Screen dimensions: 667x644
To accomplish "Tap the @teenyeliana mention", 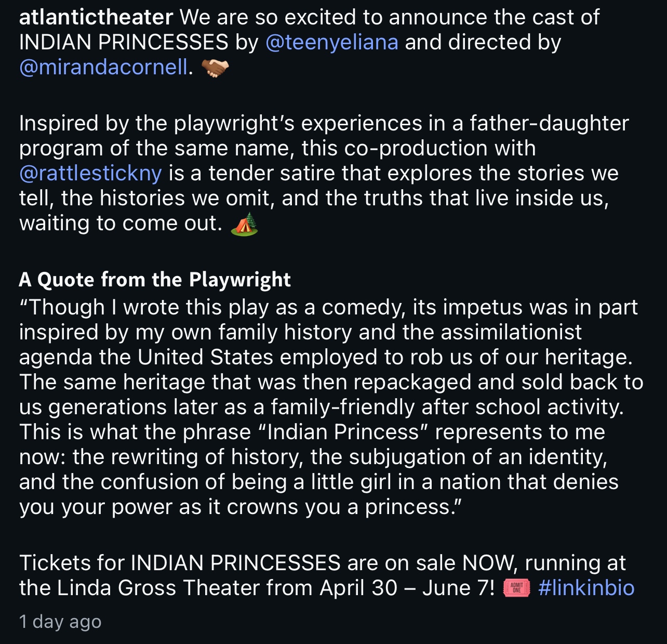I will pyautogui.click(x=331, y=43).
